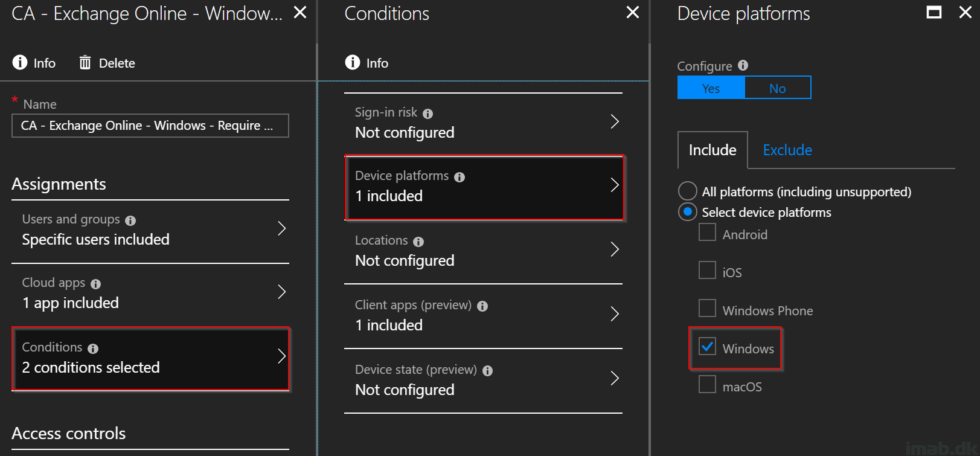Check the Android platform checkbox
Image resolution: width=980 pixels, height=456 pixels.
coord(707,232)
